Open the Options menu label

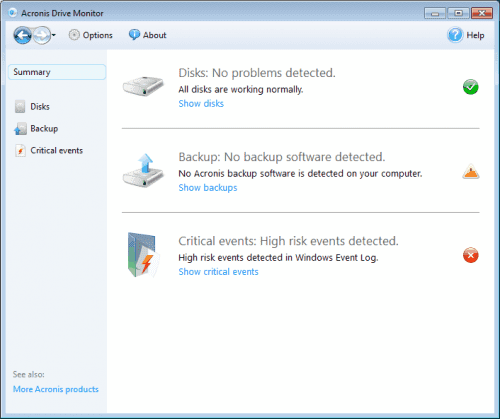point(98,35)
